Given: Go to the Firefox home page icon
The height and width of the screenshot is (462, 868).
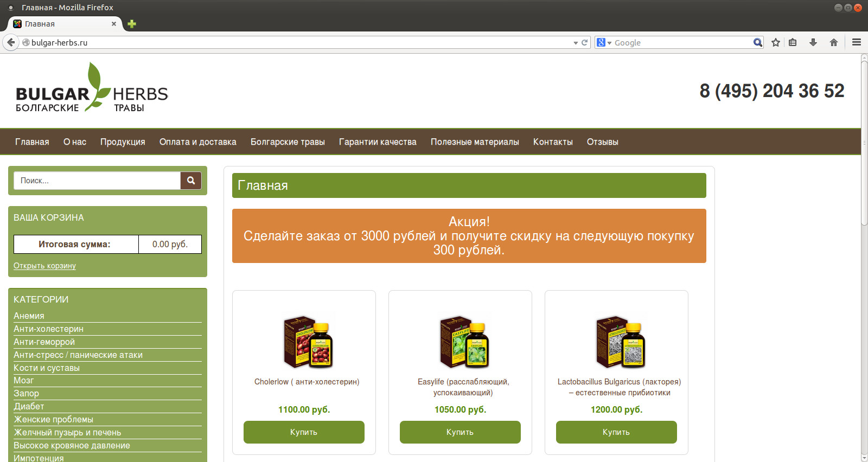Looking at the screenshot, I should pos(834,42).
